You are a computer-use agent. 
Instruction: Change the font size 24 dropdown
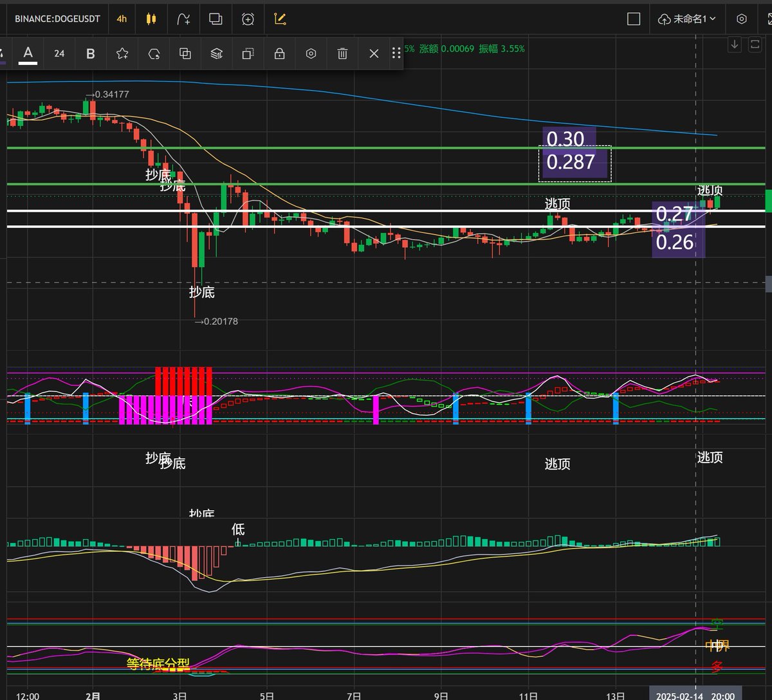59,53
